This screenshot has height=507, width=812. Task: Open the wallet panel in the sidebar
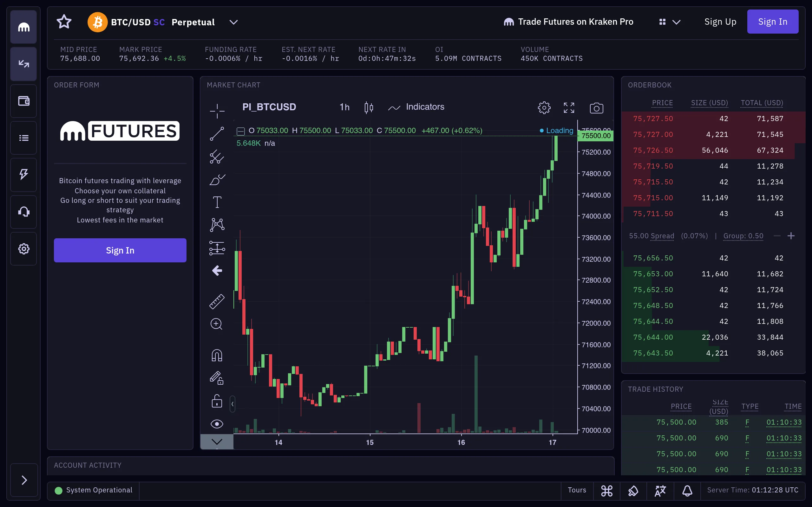[x=23, y=100]
